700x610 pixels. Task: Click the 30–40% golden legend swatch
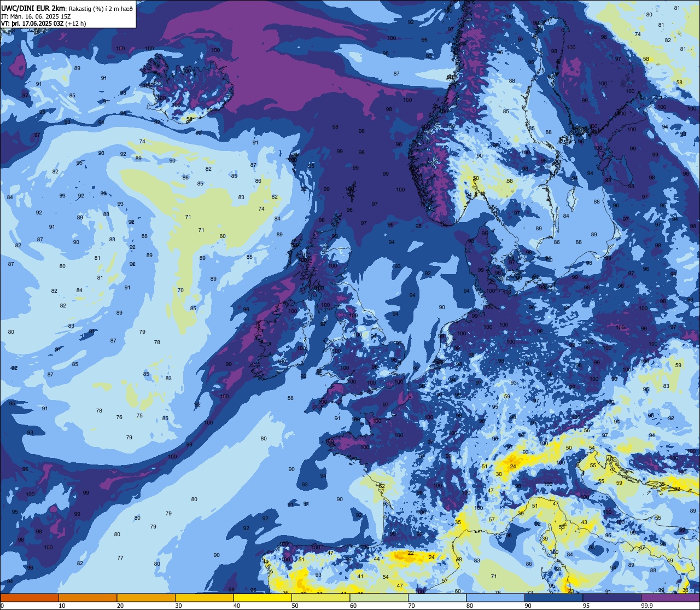(204, 597)
